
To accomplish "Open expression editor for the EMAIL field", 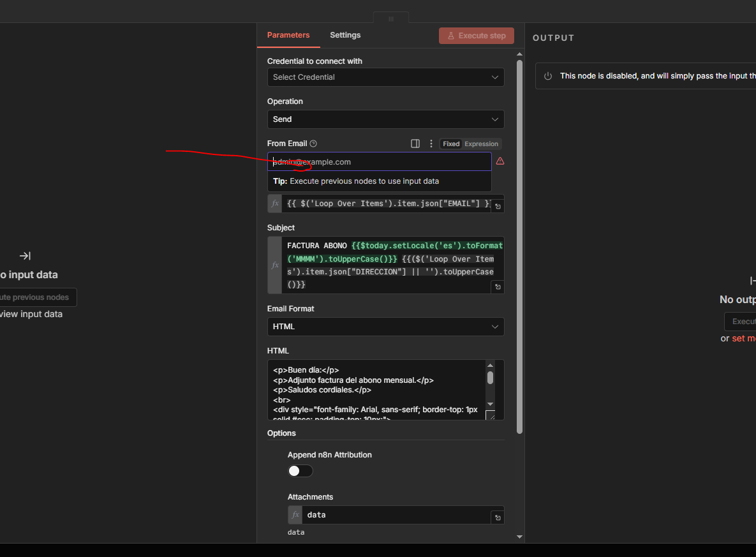I will pyautogui.click(x=498, y=206).
